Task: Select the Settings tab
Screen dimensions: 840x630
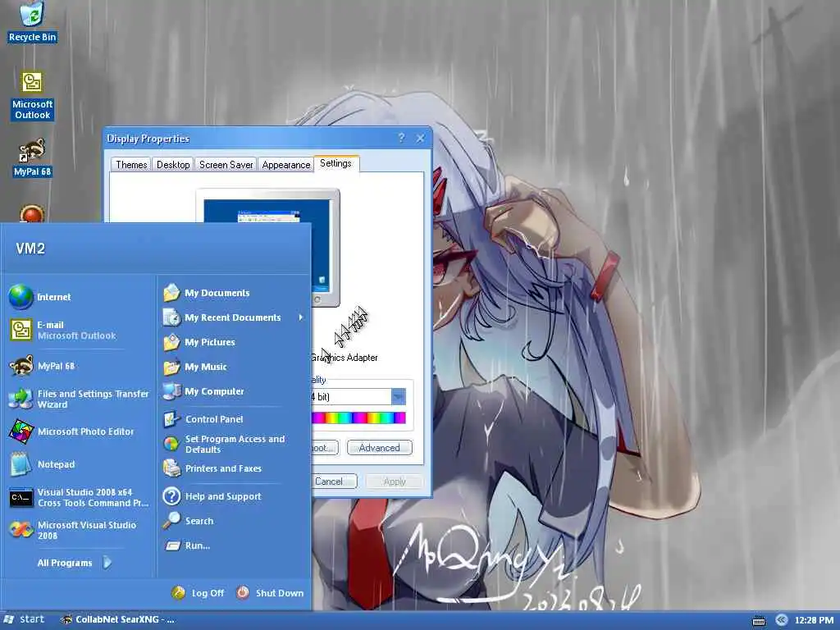Action: [336, 163]
